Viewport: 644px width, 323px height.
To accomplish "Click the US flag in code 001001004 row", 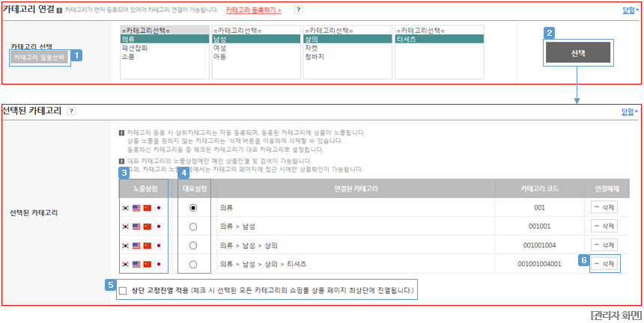I will point(136,245).
